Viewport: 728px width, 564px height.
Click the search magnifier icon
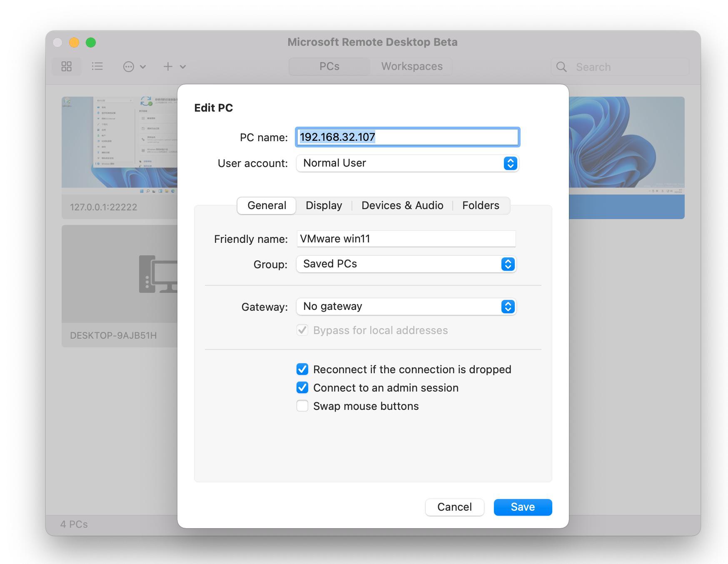pyautogui.click(x=561, y=67)
